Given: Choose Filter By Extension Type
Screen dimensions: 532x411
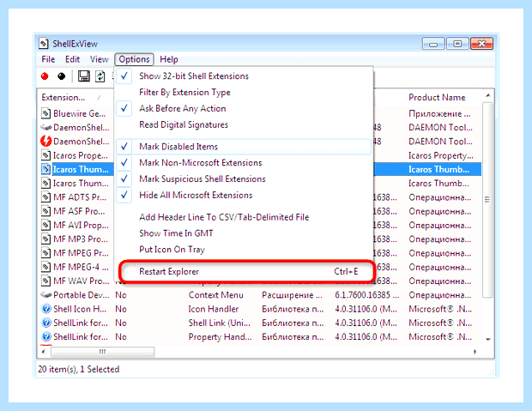Looking at the screenshot, I should coord(244,93).
